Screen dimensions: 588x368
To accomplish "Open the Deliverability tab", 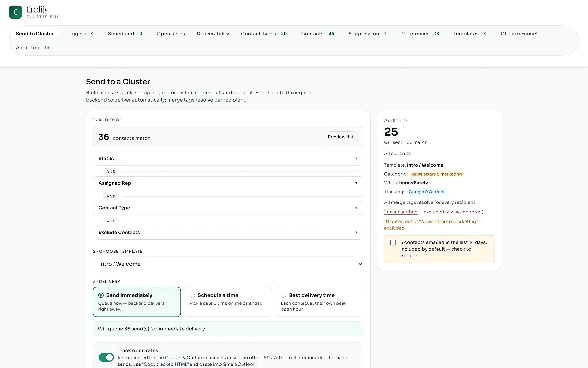I will click(x=213, y=34).
